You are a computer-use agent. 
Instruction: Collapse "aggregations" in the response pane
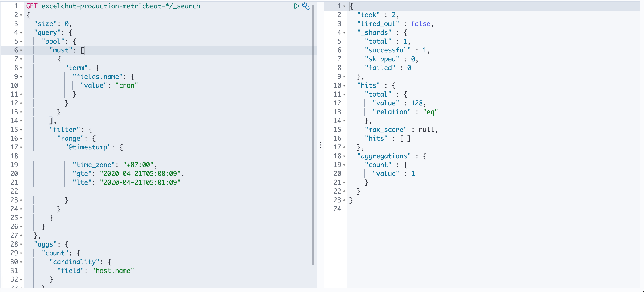344,156
